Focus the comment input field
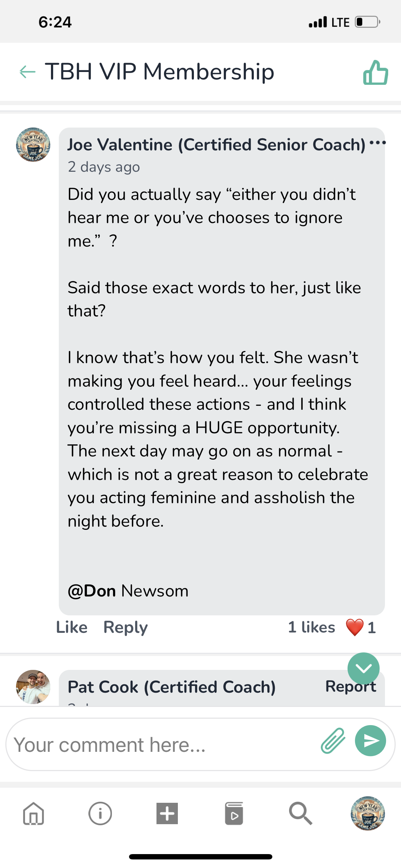 click(x=160, y=745)
